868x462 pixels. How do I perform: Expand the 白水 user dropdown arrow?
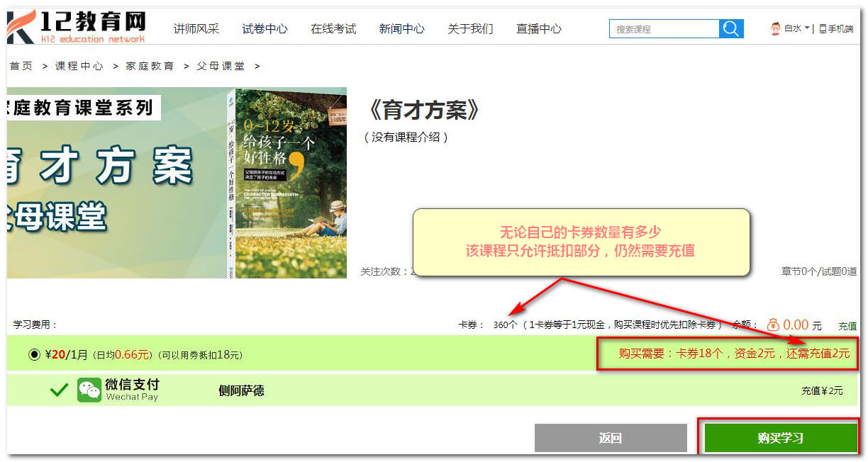[807, 29]
